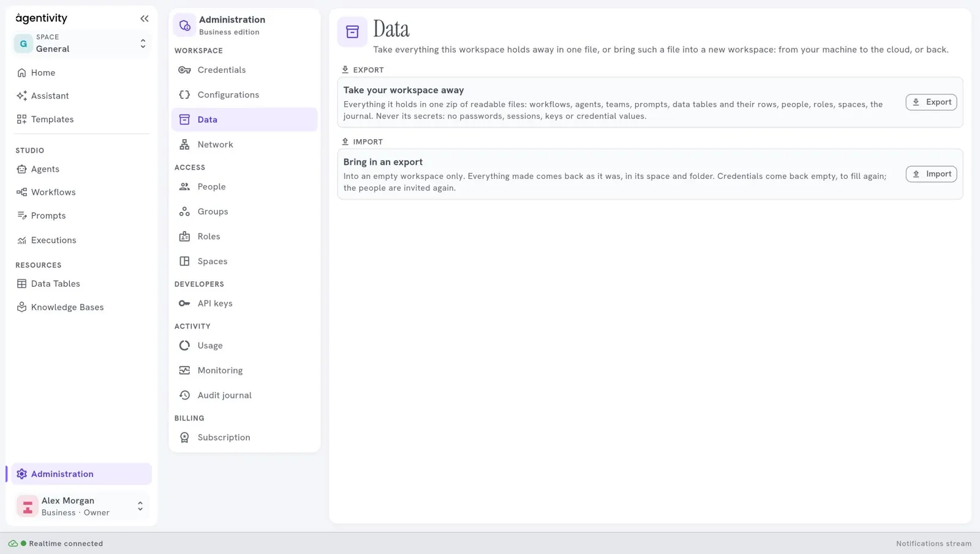Click the Import button
The width and height of the screenshot is (980, 554).
coord(931,174)
